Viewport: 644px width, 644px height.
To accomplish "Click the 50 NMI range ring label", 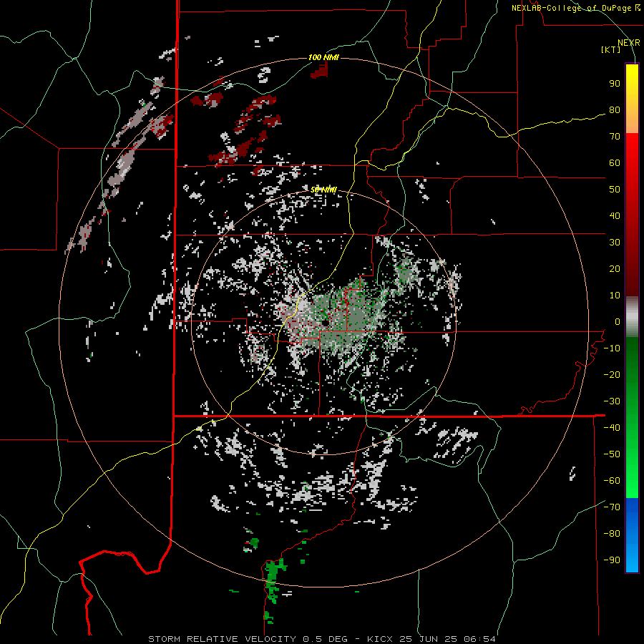I will click(x=323, y=190).
